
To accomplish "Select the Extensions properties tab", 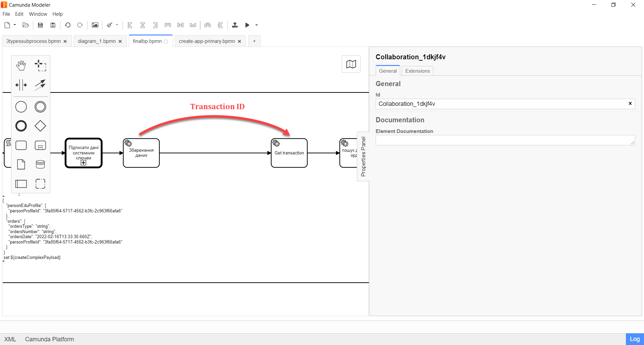I will point(417,71).
